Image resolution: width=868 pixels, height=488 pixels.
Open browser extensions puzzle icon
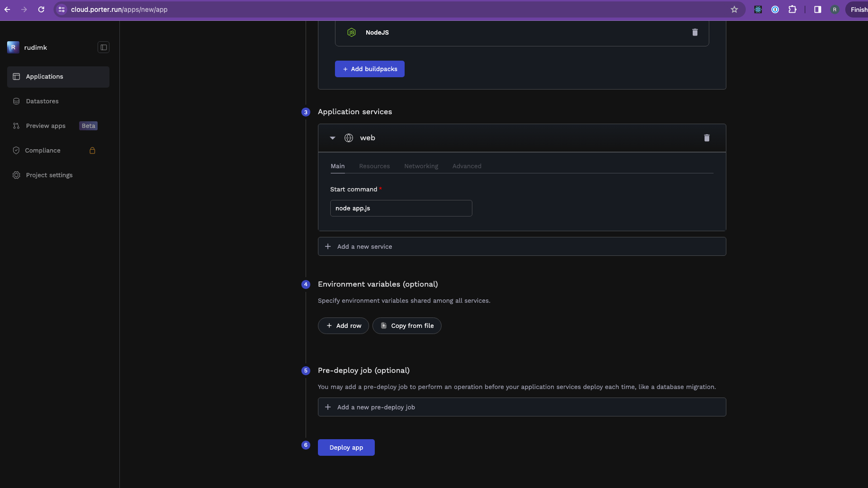pyautogui.click(x=792, y=9)
